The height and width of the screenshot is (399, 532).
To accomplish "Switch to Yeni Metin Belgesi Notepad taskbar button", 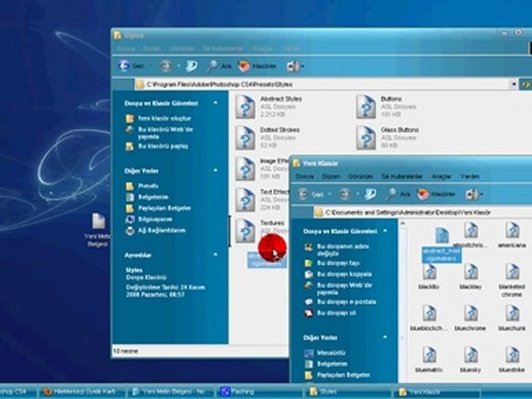I will point(171,392).
